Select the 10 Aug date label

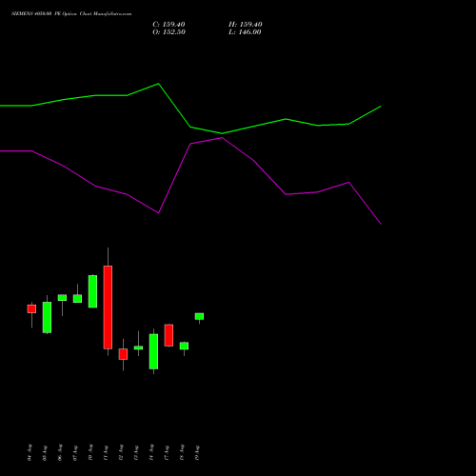coord(90,452)
